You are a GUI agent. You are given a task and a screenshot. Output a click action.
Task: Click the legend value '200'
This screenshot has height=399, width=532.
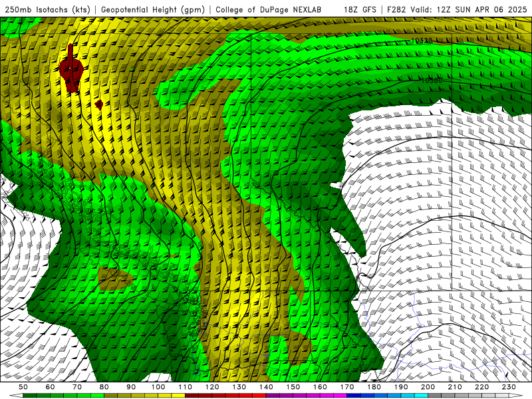(428, 387)
